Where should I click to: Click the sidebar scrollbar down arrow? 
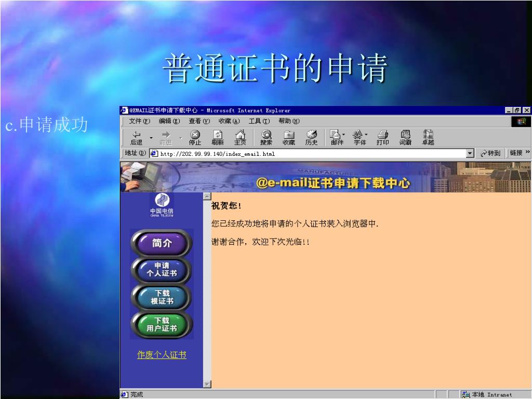[207, 384]
